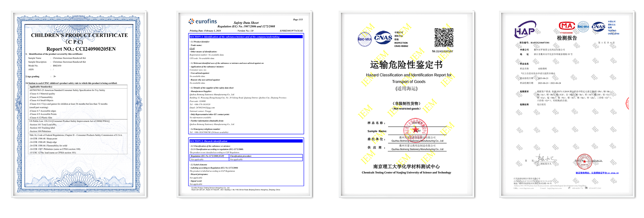Click the 2.Age grading line
This screenshot has width=644, height=218.
(x=41, y=77)
